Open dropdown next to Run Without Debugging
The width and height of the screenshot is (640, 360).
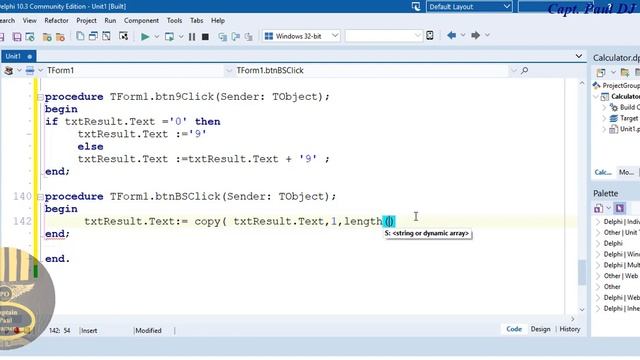tap(181, 37)
